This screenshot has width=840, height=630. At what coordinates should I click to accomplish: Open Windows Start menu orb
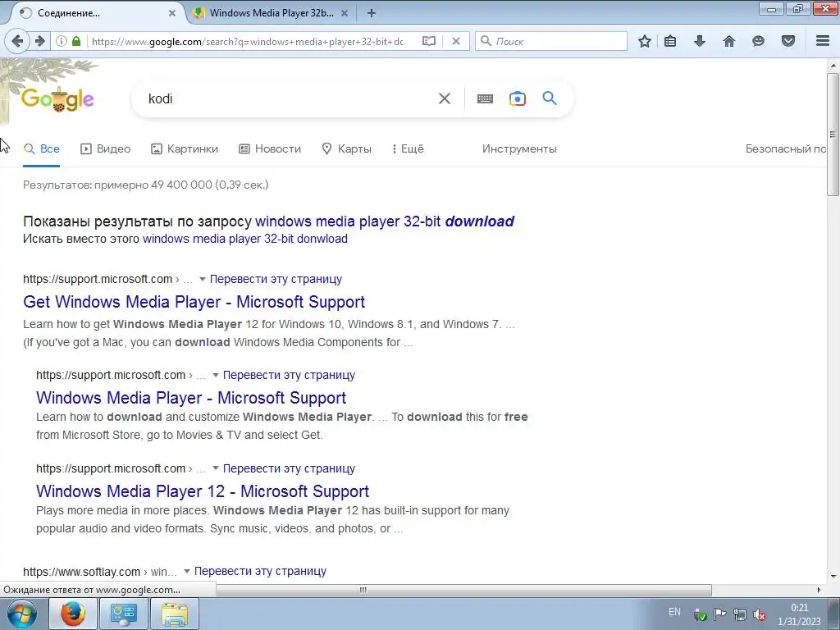21,614
